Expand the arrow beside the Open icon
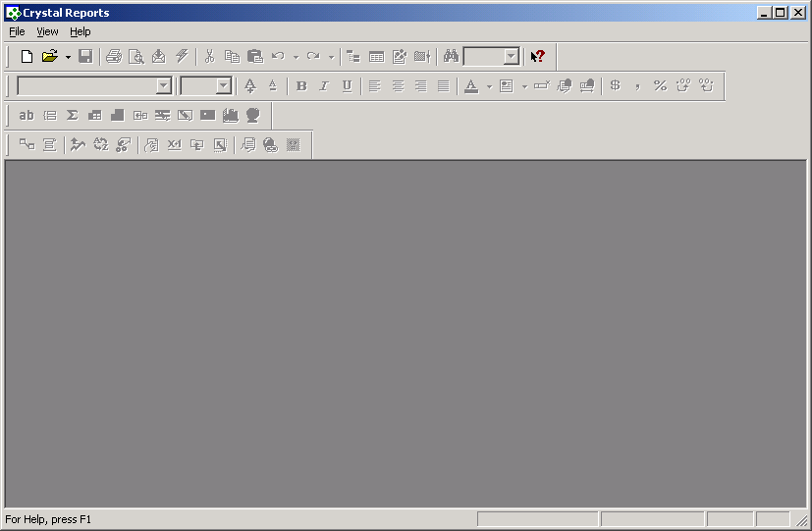This screenshot has height=531, width=812. point(68,57)
